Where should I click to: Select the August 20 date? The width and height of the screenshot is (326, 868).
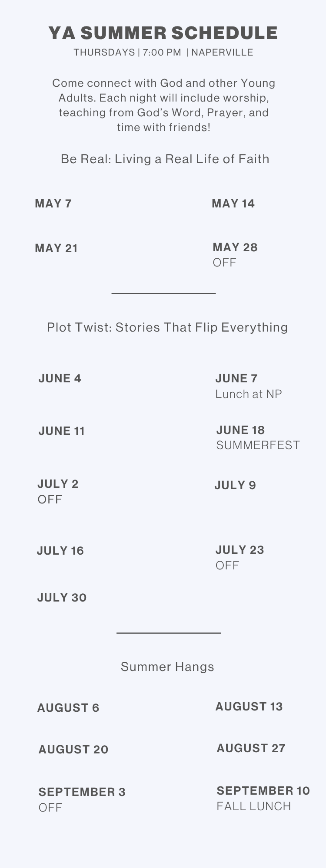(x=73, y=750)
